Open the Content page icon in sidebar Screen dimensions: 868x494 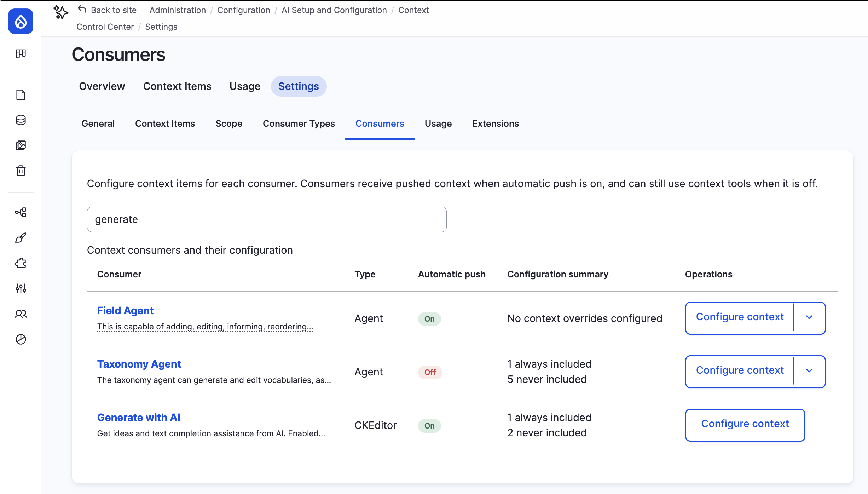pos(21,95)
